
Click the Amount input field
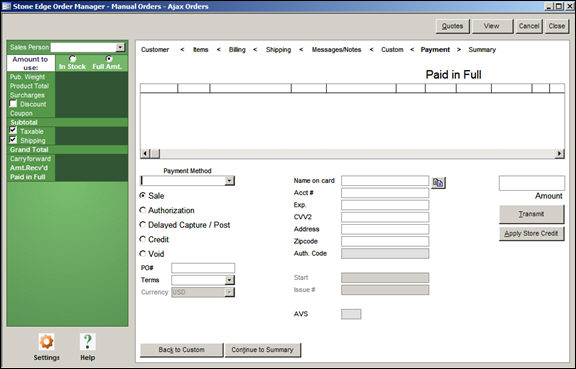click(532, 183)
